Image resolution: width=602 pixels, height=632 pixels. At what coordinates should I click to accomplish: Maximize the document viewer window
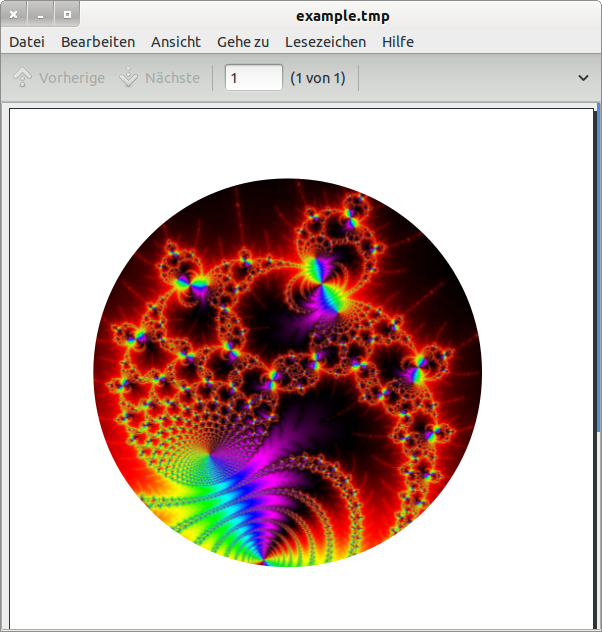(66, 15)
